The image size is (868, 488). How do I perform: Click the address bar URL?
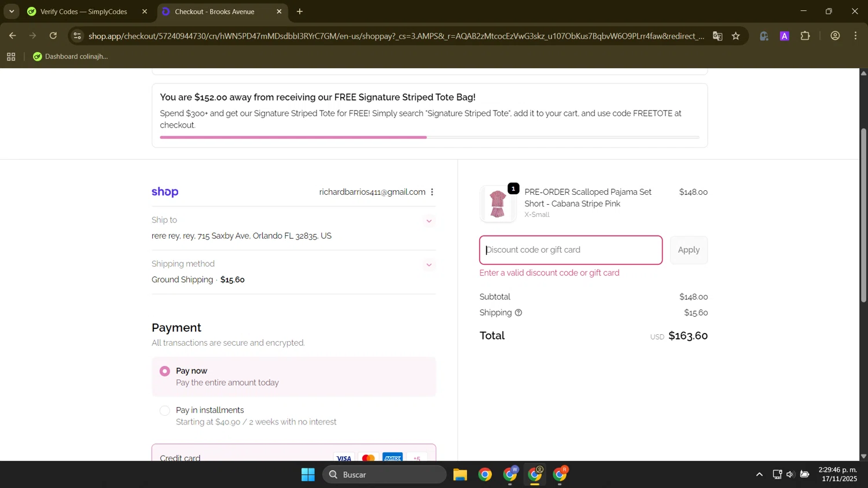point(396,36)
